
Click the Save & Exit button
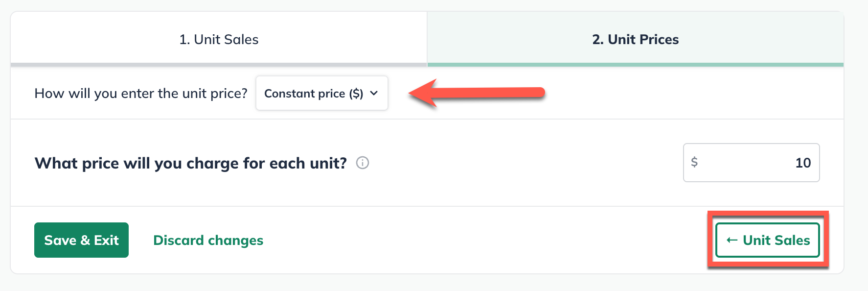point(81,240)
